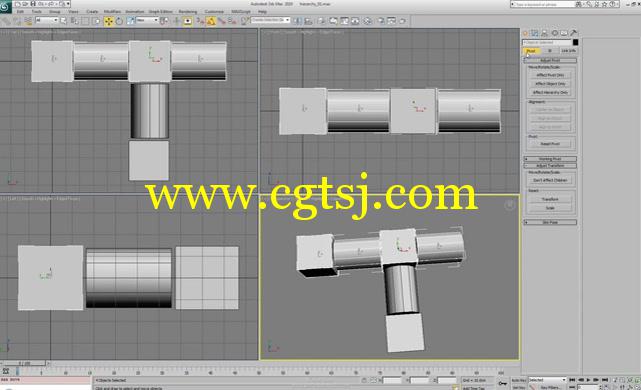
Task: Toggle the 3D Snaps button
Action: 200,21
